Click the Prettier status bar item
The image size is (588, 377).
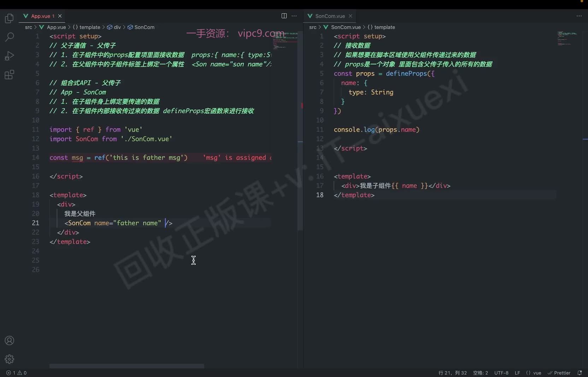pos(559,373)
